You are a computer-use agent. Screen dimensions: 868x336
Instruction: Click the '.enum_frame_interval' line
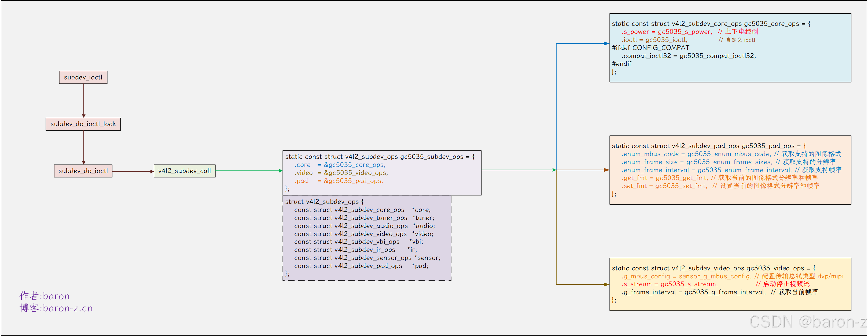coord(731,170)
